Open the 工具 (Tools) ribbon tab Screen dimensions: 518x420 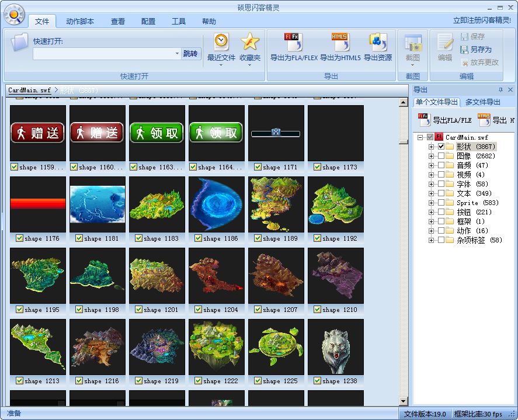[179, 21]
